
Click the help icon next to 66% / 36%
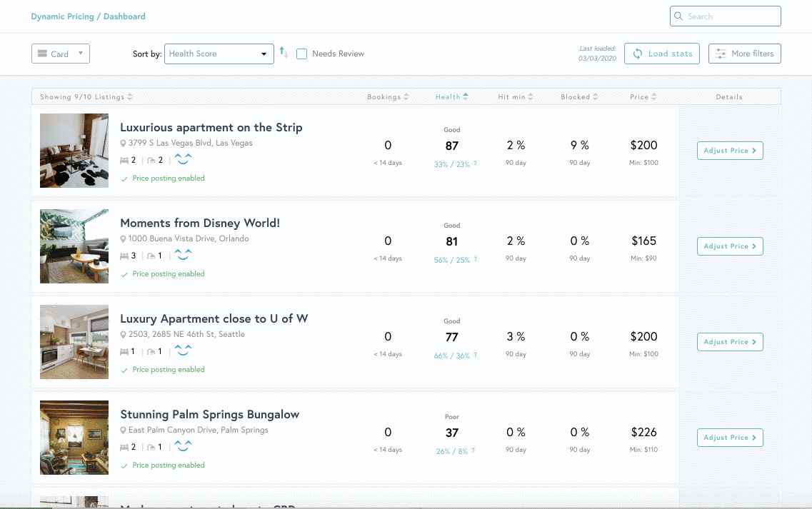476,355
